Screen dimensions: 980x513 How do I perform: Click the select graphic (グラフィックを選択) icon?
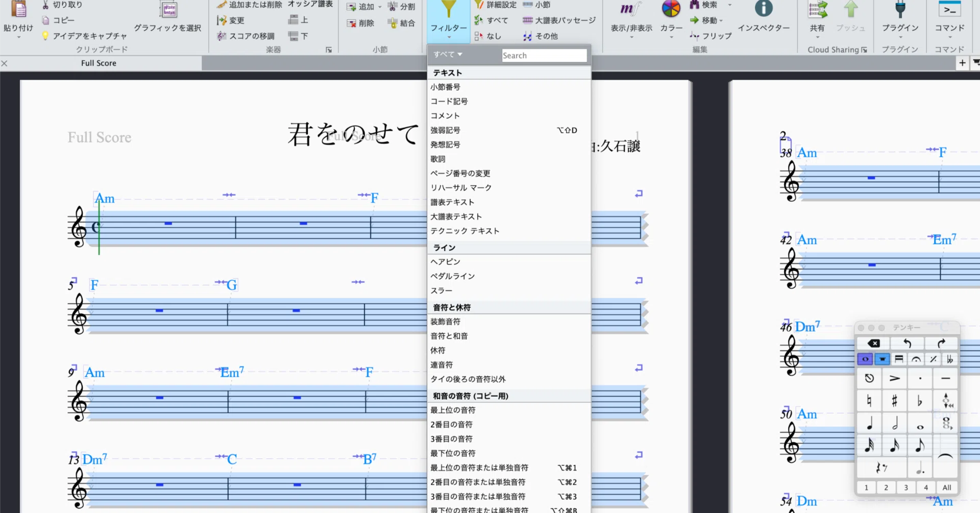tap(168, 9)
